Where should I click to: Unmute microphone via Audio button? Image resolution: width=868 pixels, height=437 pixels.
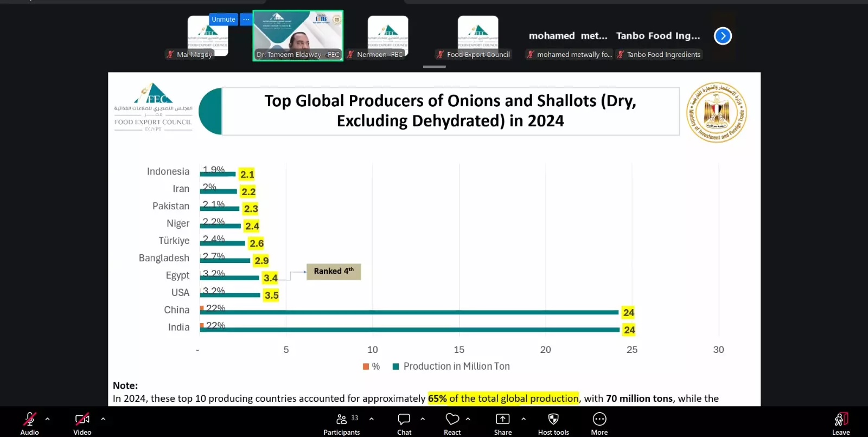click(x=29, y=423)
